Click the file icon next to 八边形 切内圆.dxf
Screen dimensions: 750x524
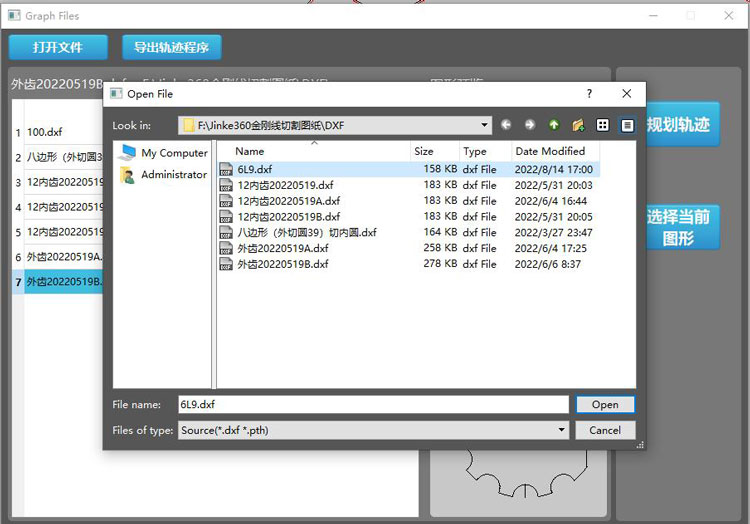point(226,232)
